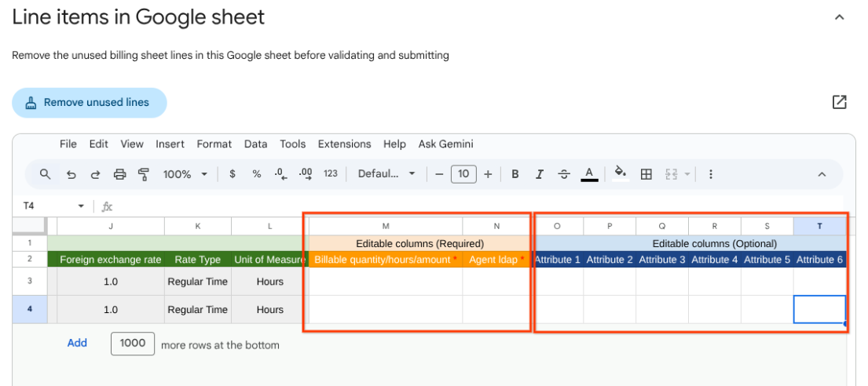The height and width of the screenshot is (386, 868).
Task: Toggle bold formatting
Action: (515, 174)
